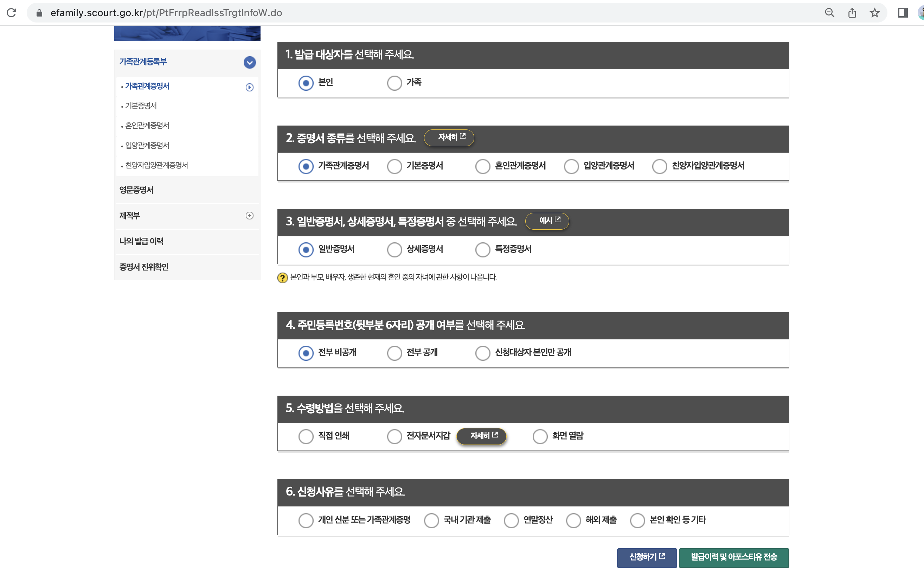The image size is (924, 581).
Task: Collapse the 가족관계등록부 sidebar section
Action: point(249,62)
